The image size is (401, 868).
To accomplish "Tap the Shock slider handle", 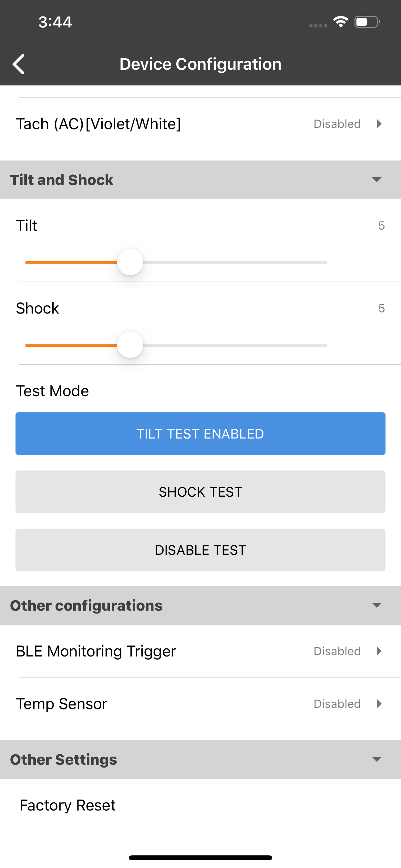I will pos(130,344).
